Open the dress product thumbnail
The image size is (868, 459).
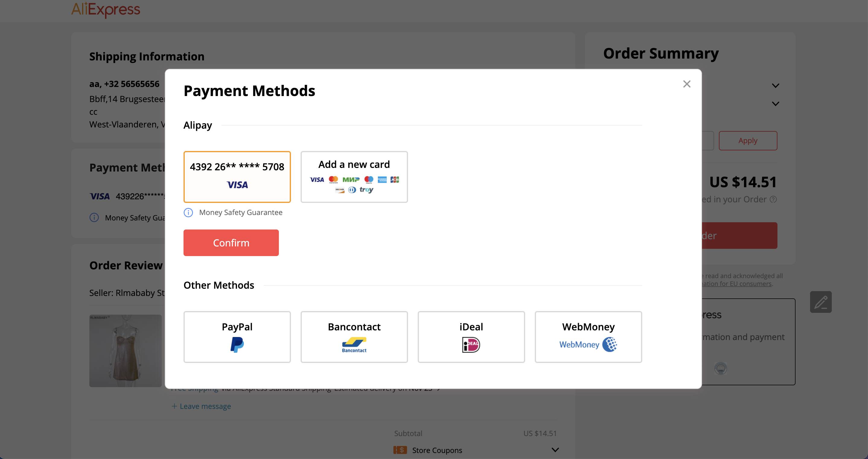click(125, 351)
